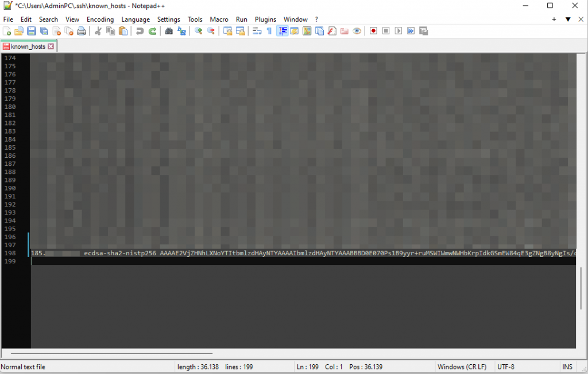Open the Encoding menu
The image size is (588, 374).
click(100, 20)
